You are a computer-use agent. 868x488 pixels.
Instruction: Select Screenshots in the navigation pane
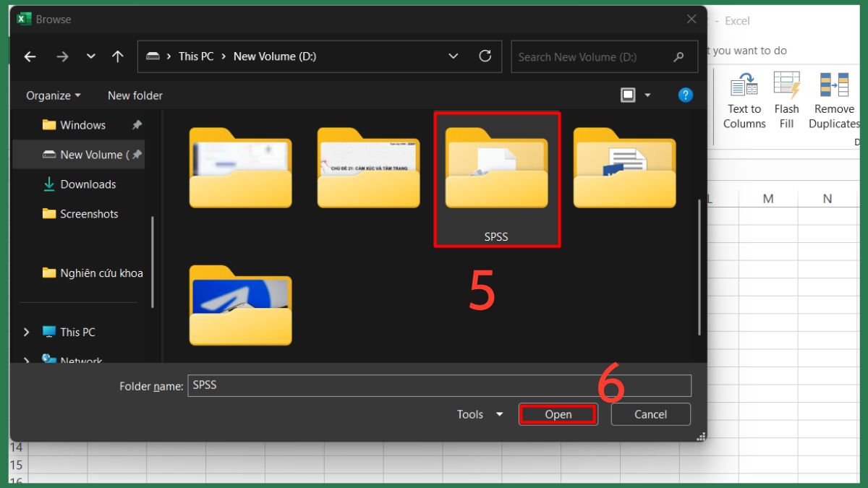pyautogui.click(x=90, y=214)
